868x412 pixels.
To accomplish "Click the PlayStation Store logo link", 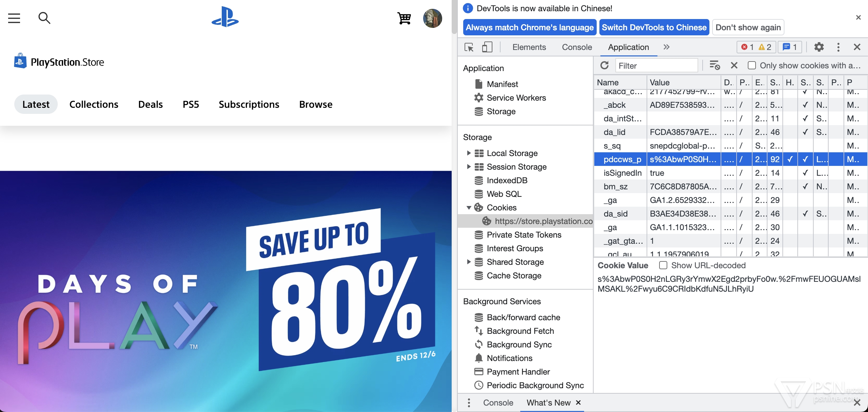I will pyautogui.click(x=59, y=62).
